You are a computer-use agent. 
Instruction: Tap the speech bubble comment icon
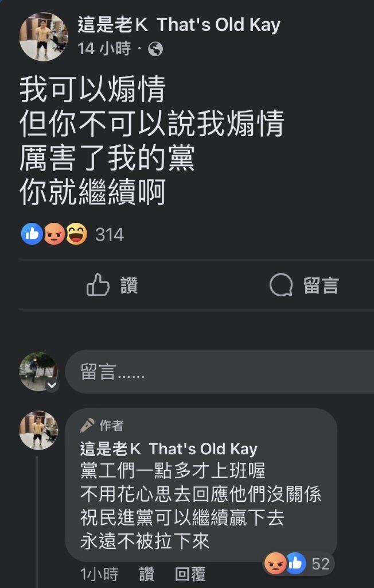click(x=281, y=285)
